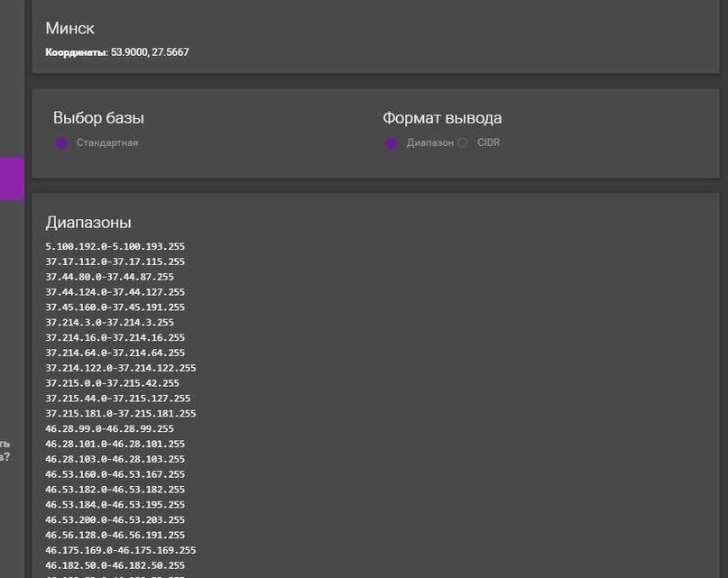728x578 pixels.
Task: Pick the 37.214.122.0-37.214.122.255 range line
Action: tap(120, 368)
